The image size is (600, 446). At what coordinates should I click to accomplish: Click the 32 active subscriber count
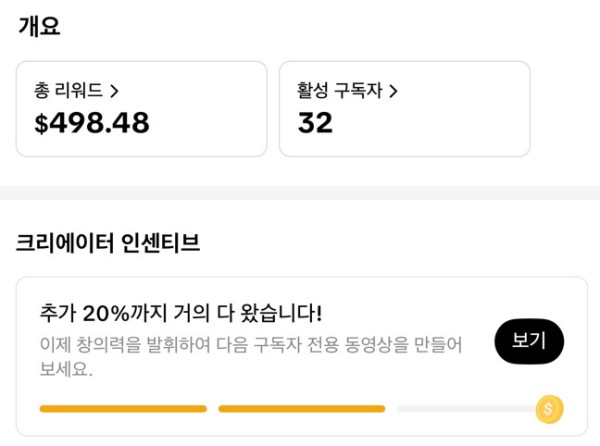pos(315,123)
